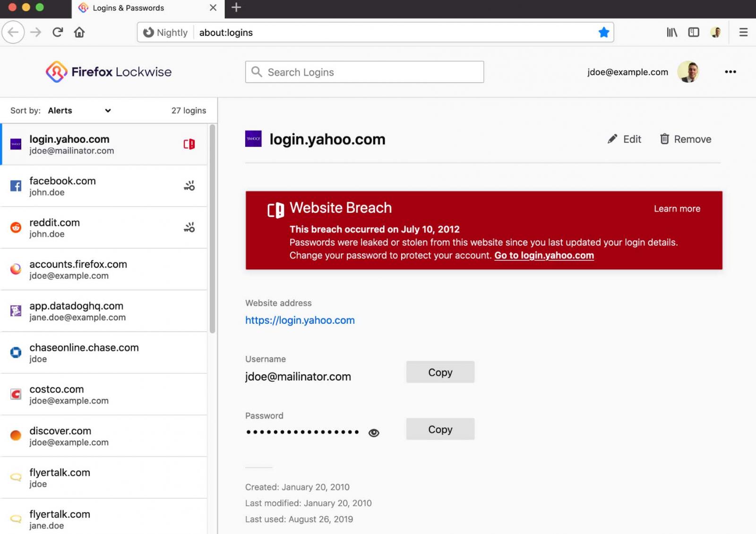The height and width of the screenshot is (534, 756).
Task: Remove the login.yahoo.com login
Action: click(685, 139)
